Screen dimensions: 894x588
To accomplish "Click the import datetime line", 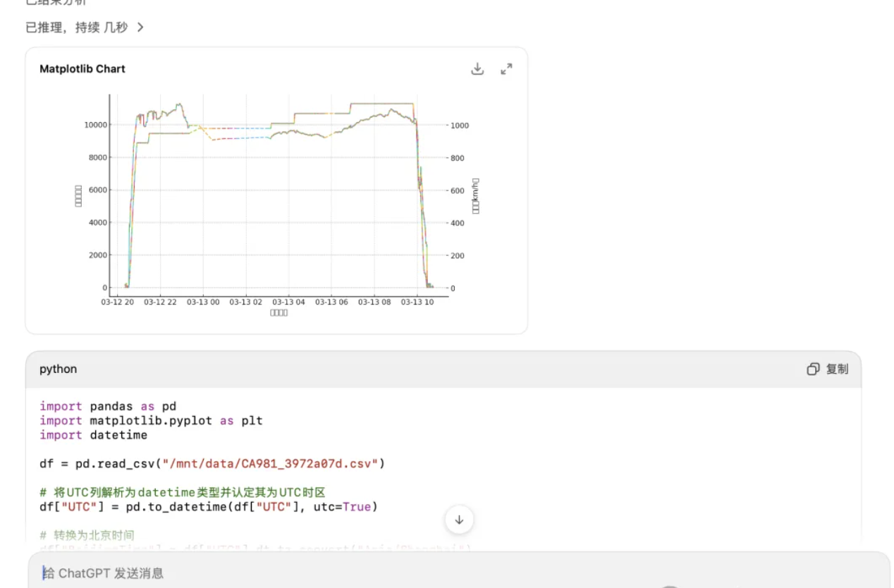I will [x=93, y=435].
